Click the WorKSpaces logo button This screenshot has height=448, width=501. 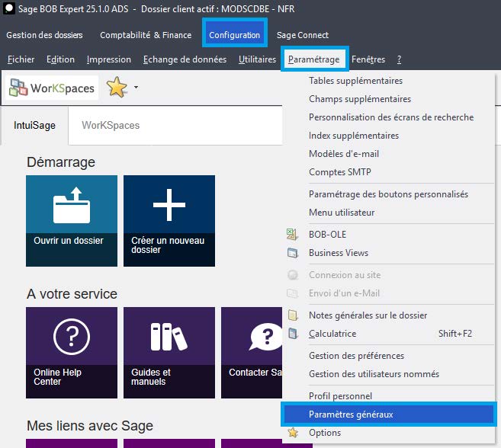(x=52, y=88)
